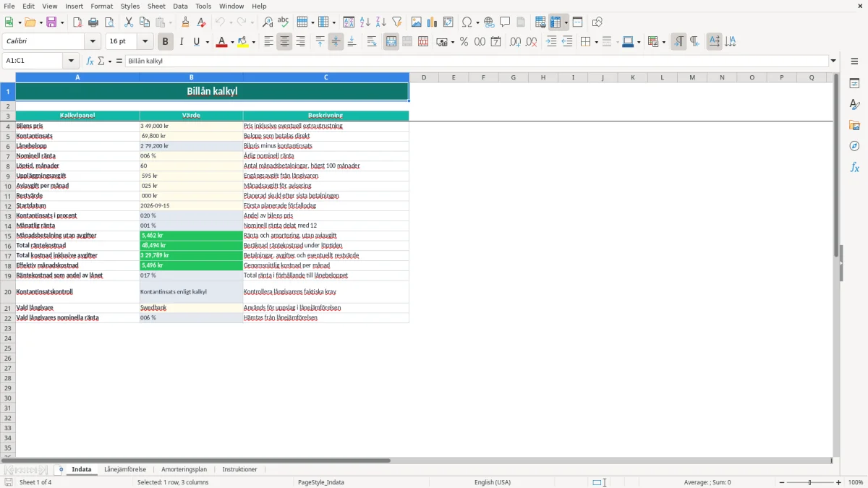Switch to the Amorteringsplan sheet tab

184,469
